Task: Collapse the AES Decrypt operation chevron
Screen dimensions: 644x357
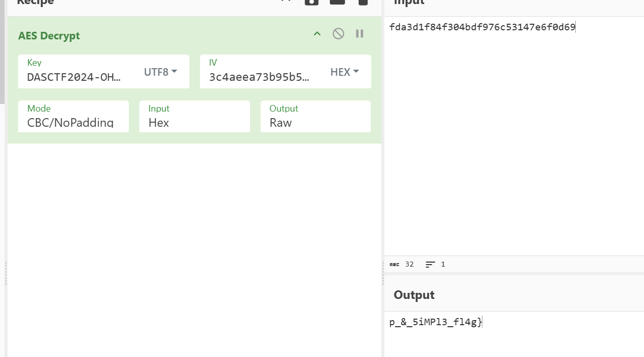Action: coord(317,34)
